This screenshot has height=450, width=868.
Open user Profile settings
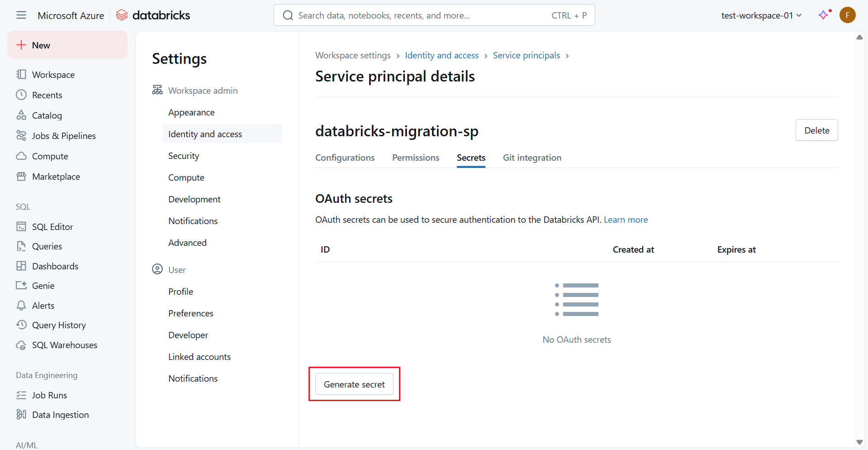(223, 292)
